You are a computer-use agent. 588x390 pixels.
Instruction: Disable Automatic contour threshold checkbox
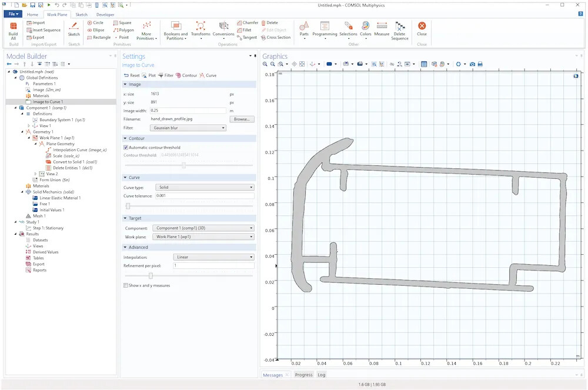click(x=126, y=148)
